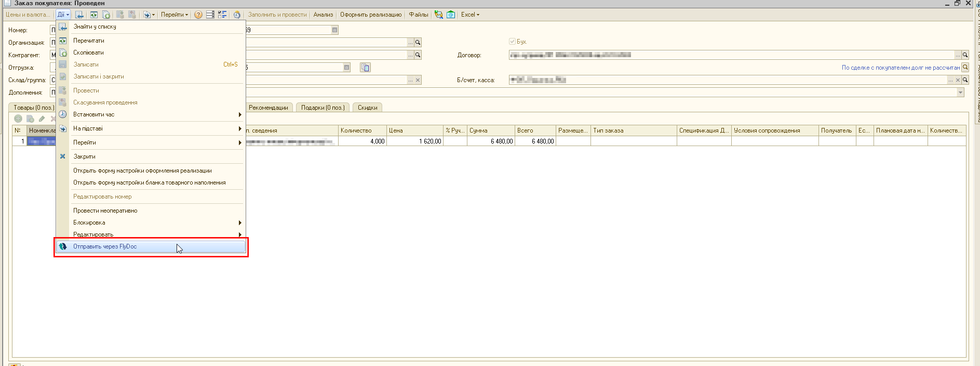
Task: Click the magnifier icon beside the Организация field
Action: [x=418, y=43]
